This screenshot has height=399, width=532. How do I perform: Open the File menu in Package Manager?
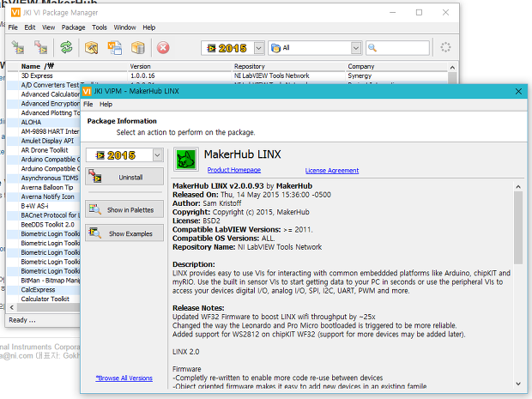tap(13, 27)
